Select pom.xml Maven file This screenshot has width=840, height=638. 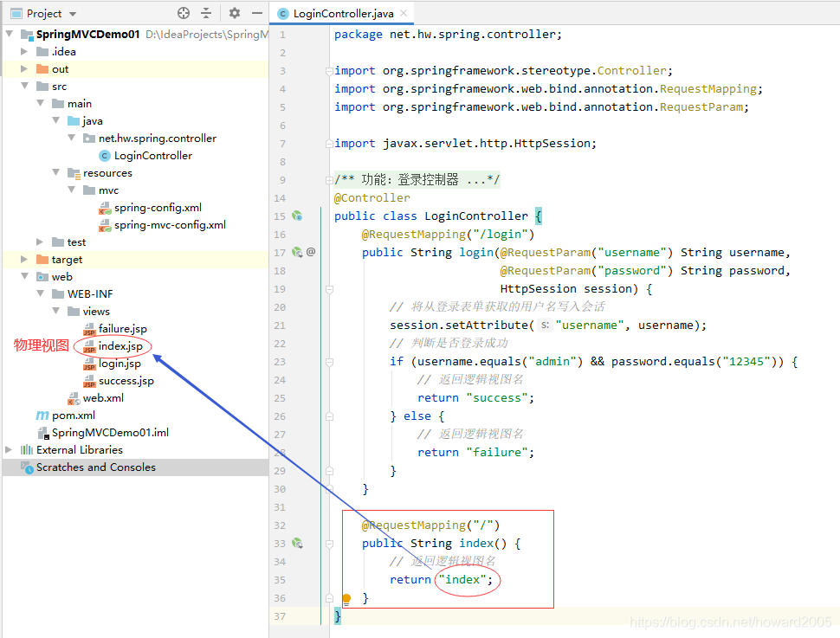(74, 416)
